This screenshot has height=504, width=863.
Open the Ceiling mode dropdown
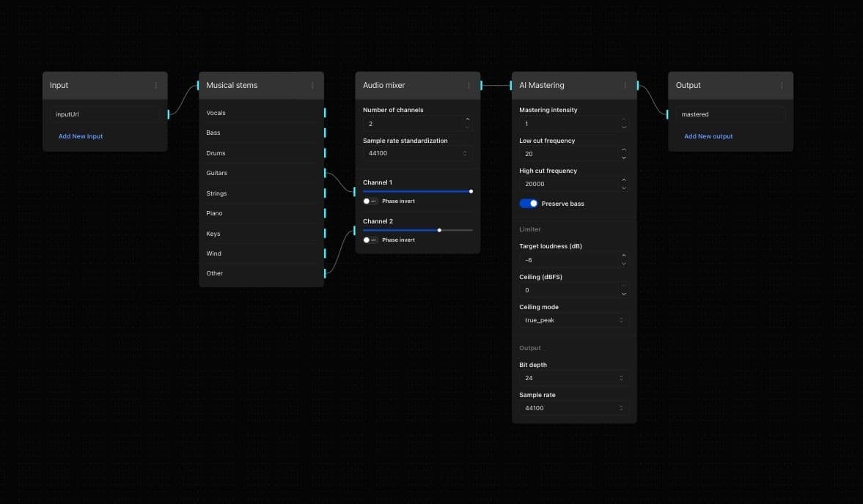click(573, 321)
